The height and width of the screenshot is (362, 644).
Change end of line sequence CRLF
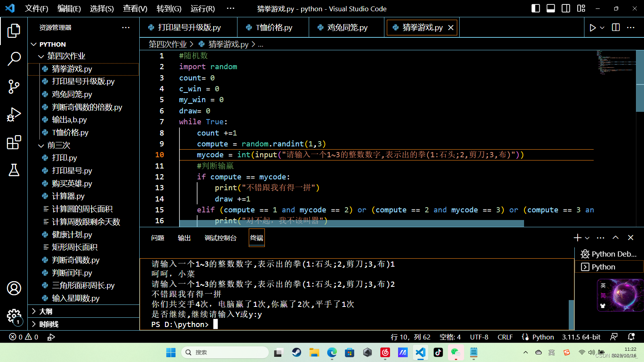(x=505, y=337)
